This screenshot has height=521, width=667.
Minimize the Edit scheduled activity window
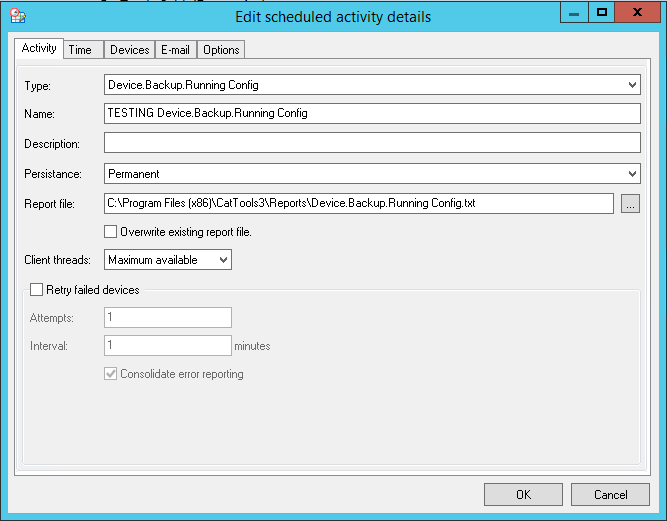[574, 13]
